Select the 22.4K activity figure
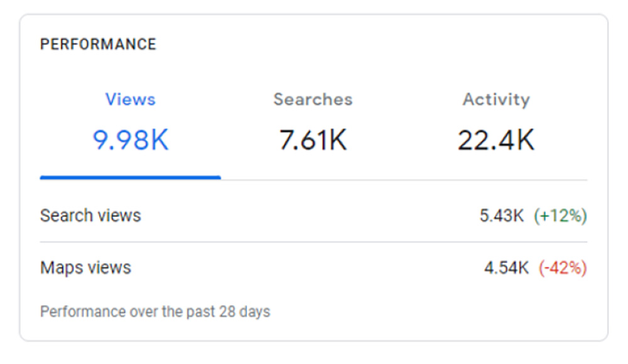Screen dimensions: 628x364 coord(496,139)
